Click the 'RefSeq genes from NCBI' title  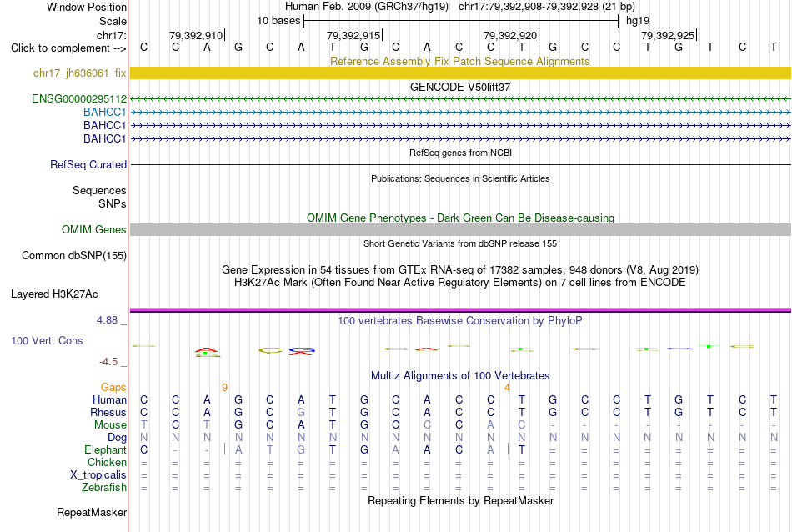click(x=461, y=153)
